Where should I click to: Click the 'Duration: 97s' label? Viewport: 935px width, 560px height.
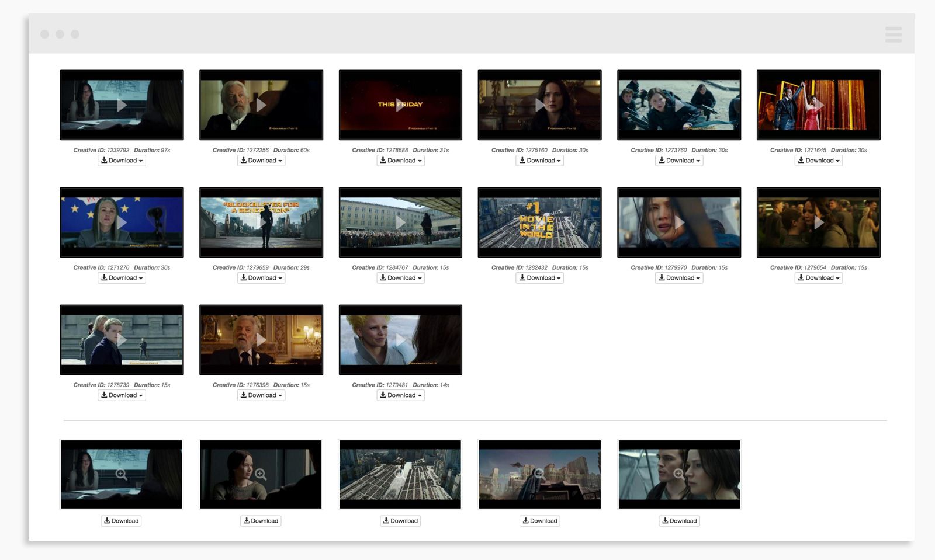click(x=152, y=150)
